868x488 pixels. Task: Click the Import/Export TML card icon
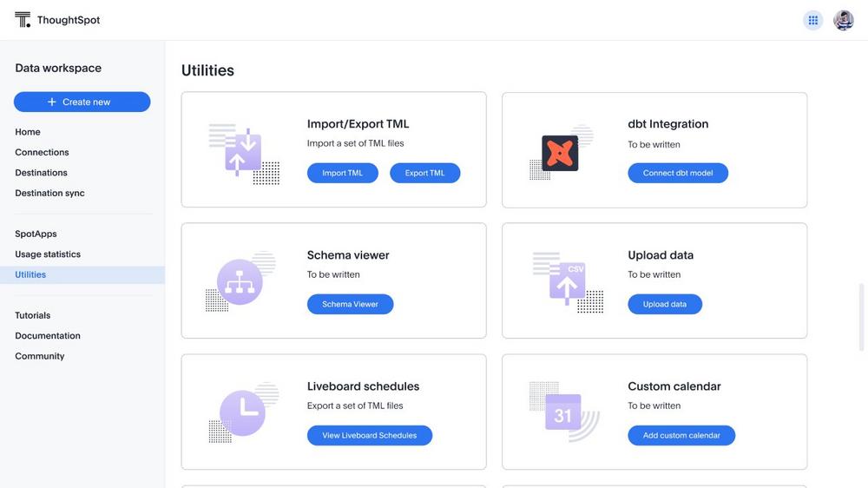(243, 154)
